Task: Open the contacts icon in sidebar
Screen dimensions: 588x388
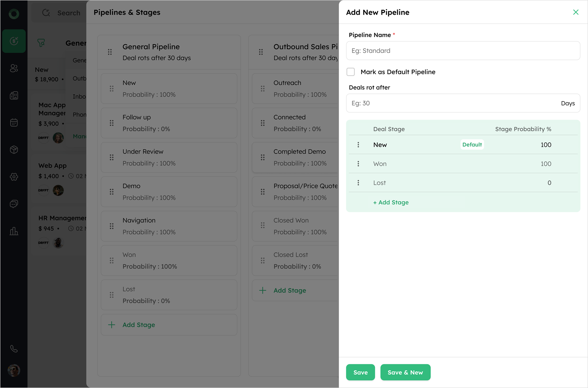Action: (x=14, y=68)
